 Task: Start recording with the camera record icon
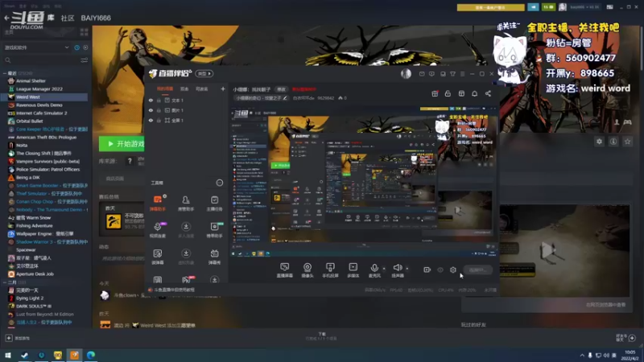427,269
